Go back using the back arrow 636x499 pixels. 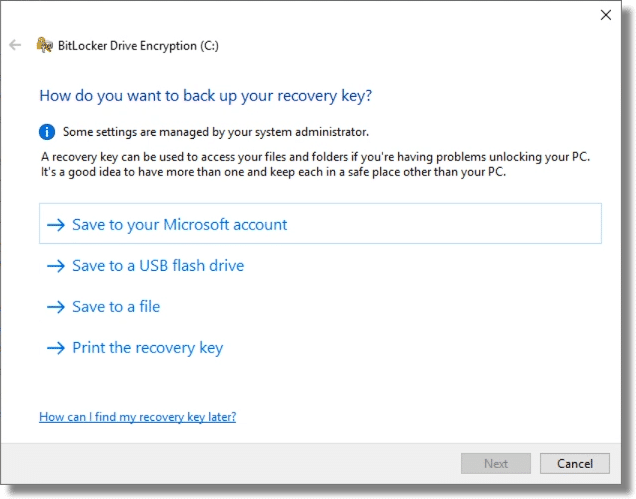click(15, 45)
